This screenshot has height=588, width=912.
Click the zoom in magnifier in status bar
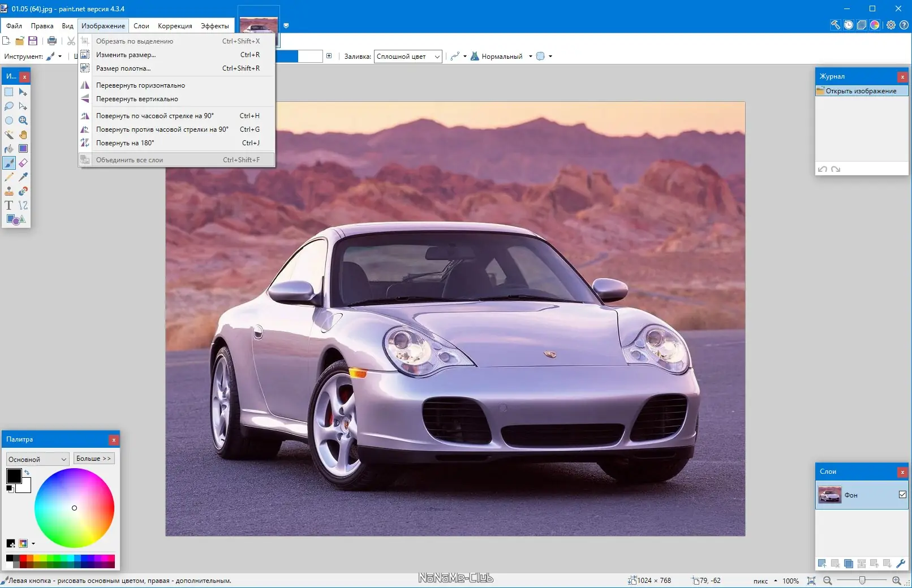[896, 581]
